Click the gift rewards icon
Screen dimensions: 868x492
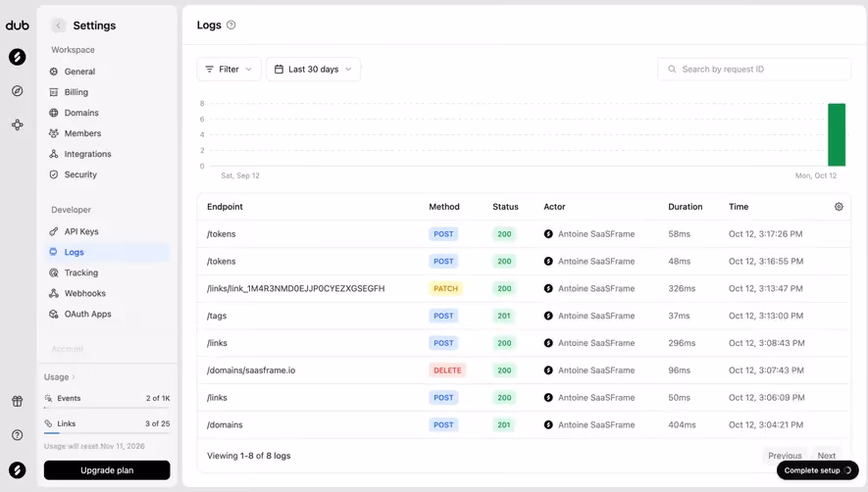click(17, 401)
